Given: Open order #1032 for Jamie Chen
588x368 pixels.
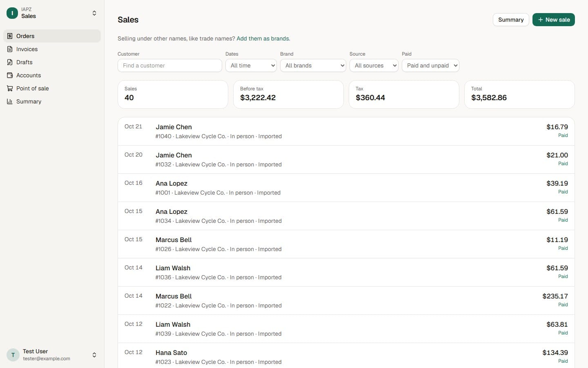Looking at the screenshot, I should point(346,159).
